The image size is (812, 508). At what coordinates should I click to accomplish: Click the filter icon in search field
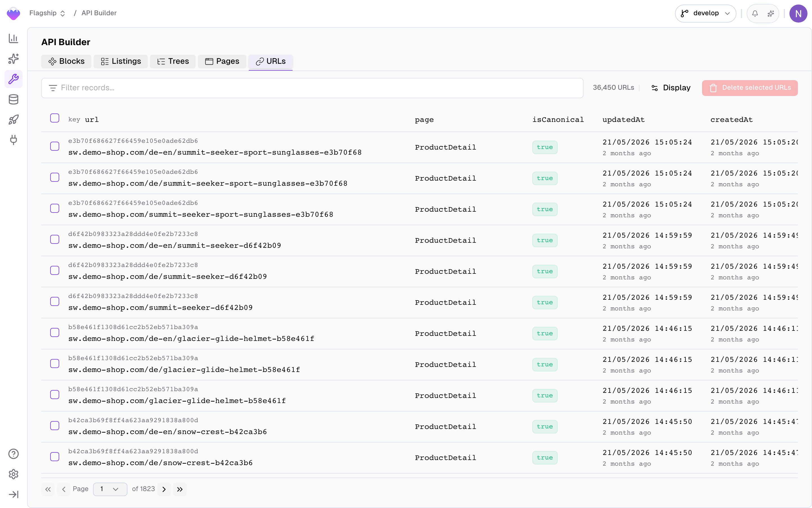click(x=53, y=88)
